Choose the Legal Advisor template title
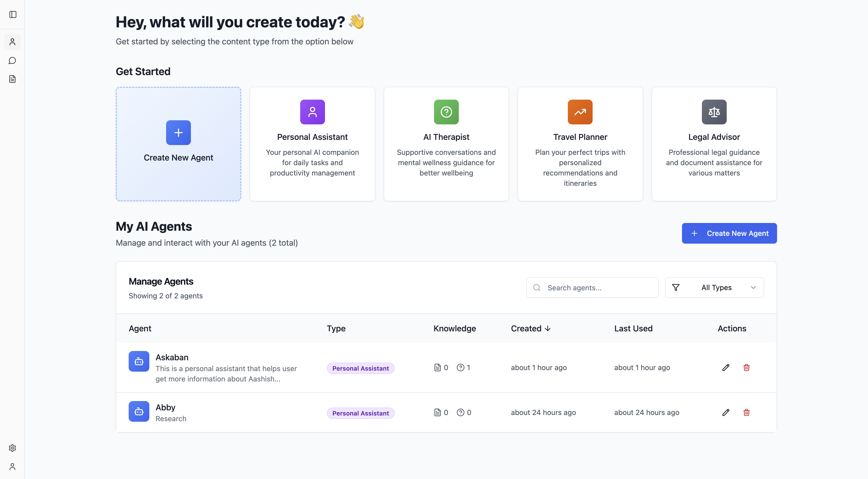Image resolution: width=868 pixels, height=479 pixels. [714, 137]
